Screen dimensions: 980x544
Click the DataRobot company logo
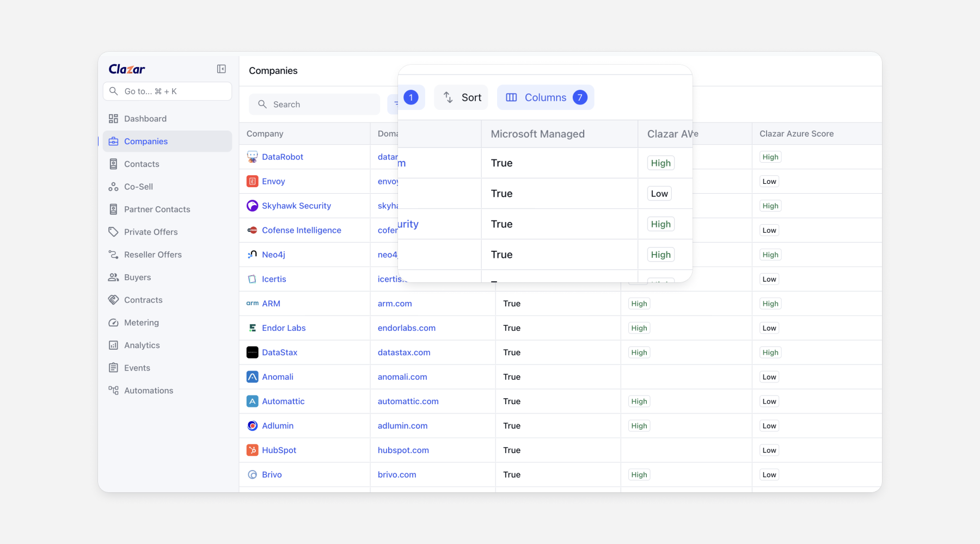tap(253, 157)
